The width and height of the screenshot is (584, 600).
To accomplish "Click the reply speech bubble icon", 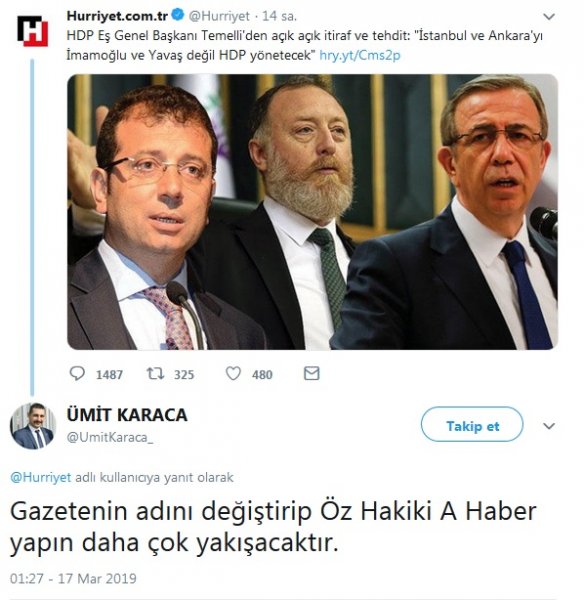I will (77, 373).
